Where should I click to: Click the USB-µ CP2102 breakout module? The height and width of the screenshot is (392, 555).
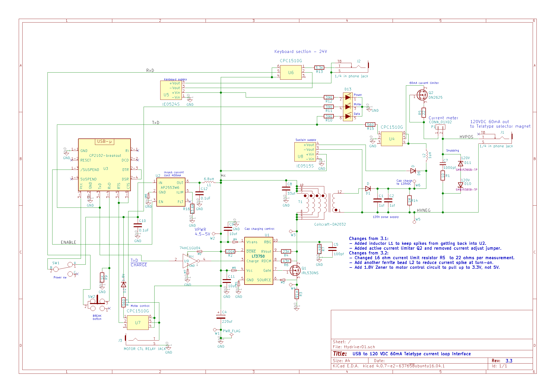(104, 165)
